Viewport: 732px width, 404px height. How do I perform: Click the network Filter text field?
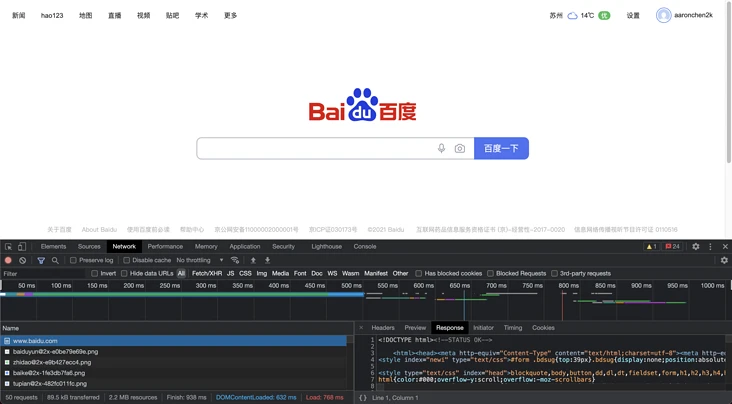[x=43, y=274]
